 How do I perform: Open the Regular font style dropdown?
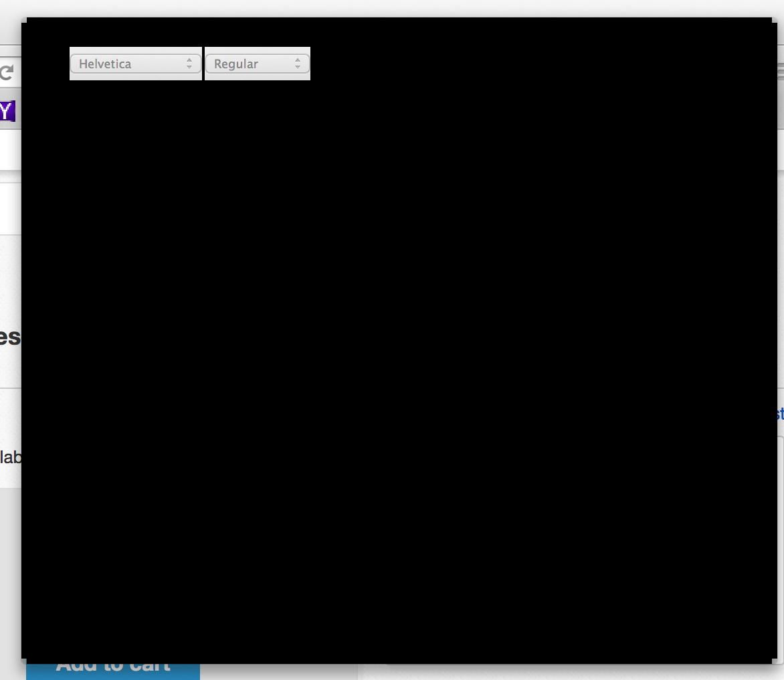258,64
